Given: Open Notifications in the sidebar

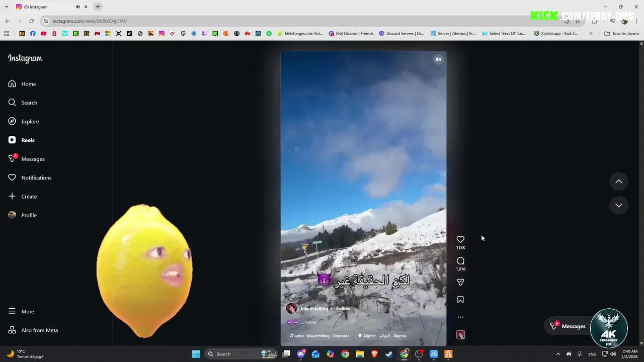Looking at the screenshot, I should (x=30, y=177).
